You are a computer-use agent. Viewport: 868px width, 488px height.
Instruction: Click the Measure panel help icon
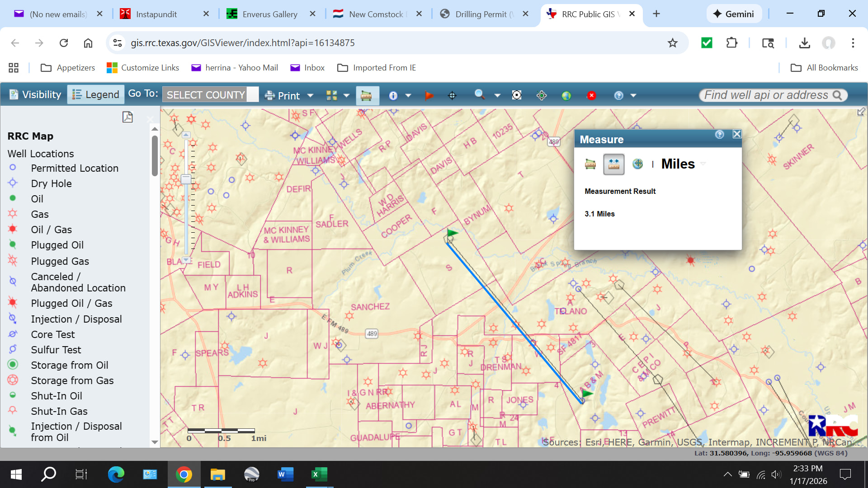720,134
